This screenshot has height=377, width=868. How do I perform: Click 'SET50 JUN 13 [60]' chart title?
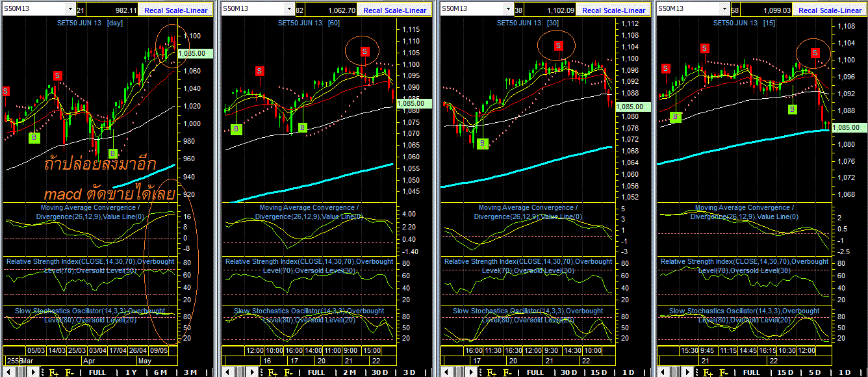[x=309, y=23]
